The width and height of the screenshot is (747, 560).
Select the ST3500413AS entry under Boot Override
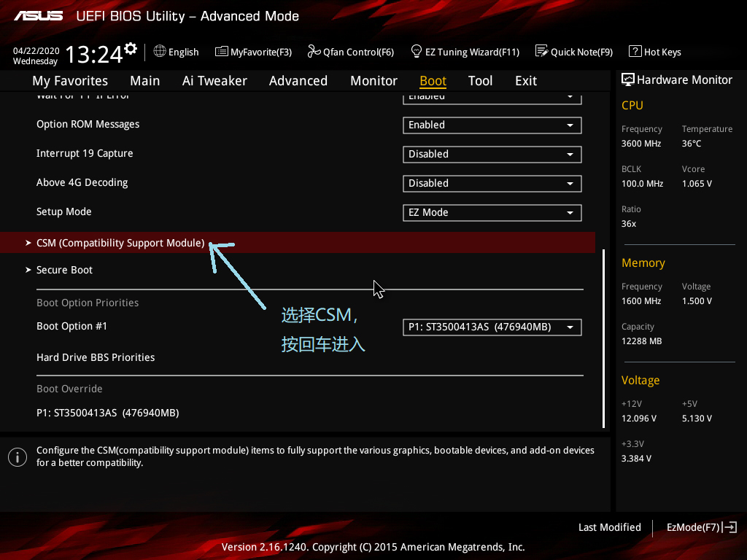(x=108, y=413)
